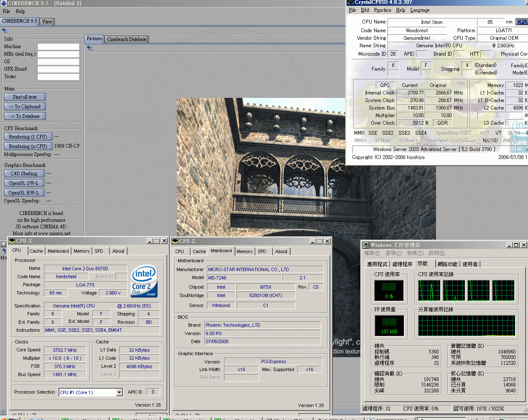528x420 pixels.
Task: Click the left CPU-Z window title icon
Action: [x=12, y=241]
